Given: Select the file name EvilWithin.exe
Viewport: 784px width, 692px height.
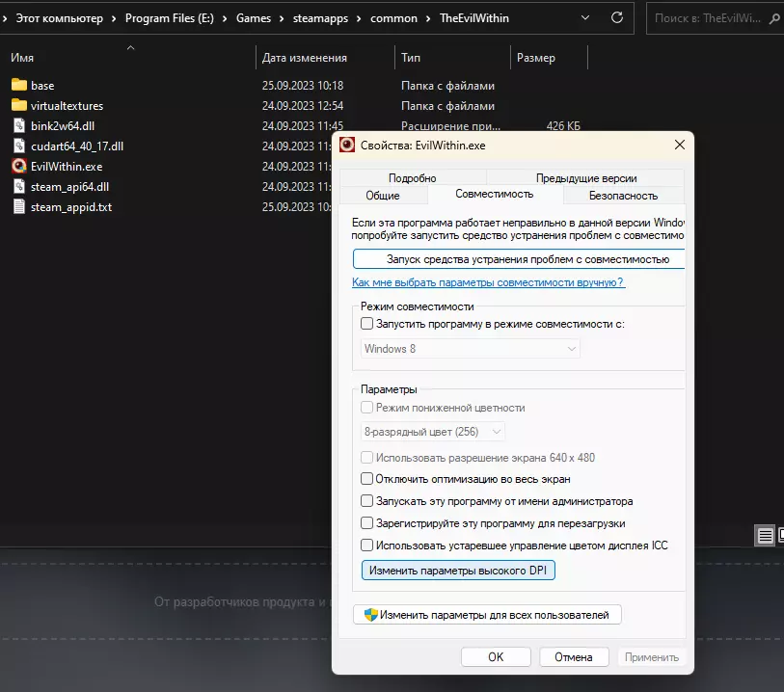Looking at the screenshot, I should (x=67, y=167).
